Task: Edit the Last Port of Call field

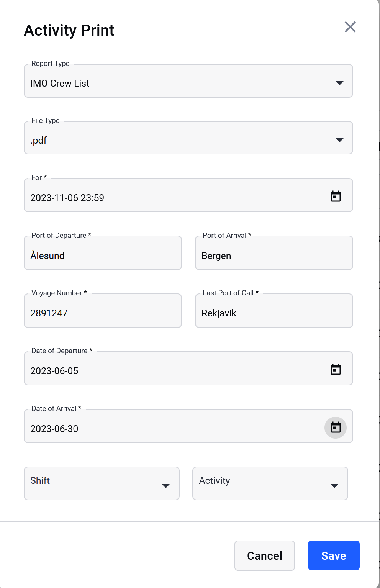Action: (274, 313)
